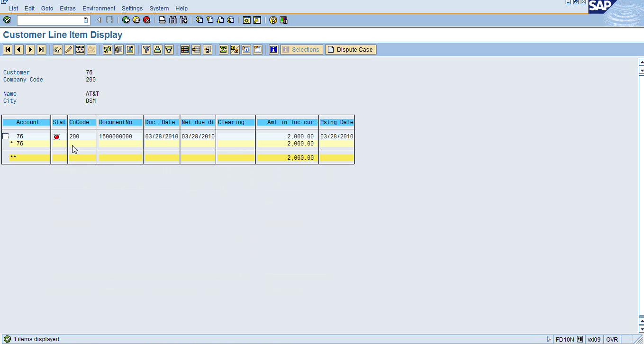
Task: Go to last page icon
Action: point(230,20)
